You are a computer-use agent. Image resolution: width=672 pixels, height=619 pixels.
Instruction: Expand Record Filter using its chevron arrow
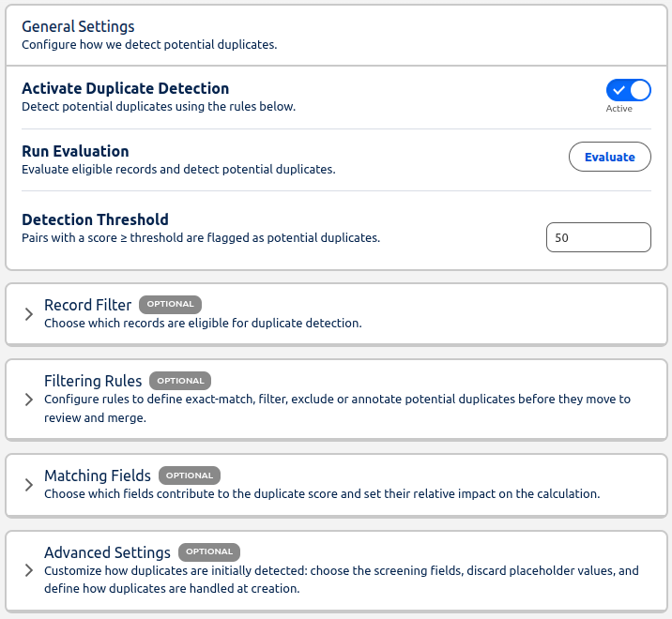click(29, 314)
